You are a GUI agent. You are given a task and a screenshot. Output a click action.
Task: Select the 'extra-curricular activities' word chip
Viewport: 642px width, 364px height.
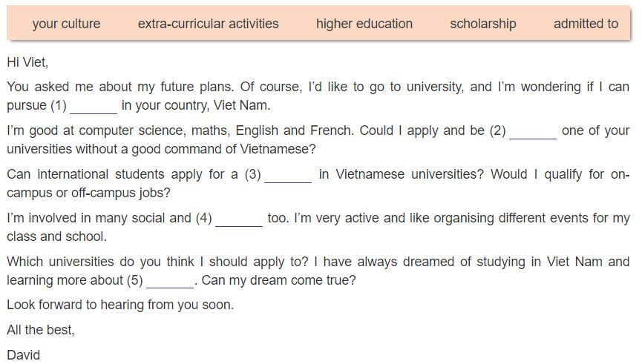pyautogui.click(x=208, y=24)
